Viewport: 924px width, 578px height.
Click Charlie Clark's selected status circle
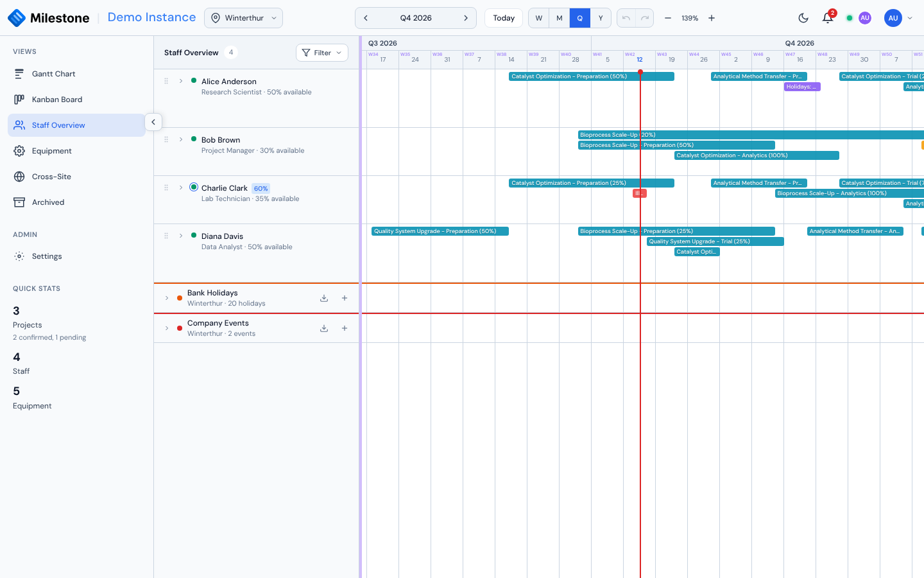[x=194, y=188]
